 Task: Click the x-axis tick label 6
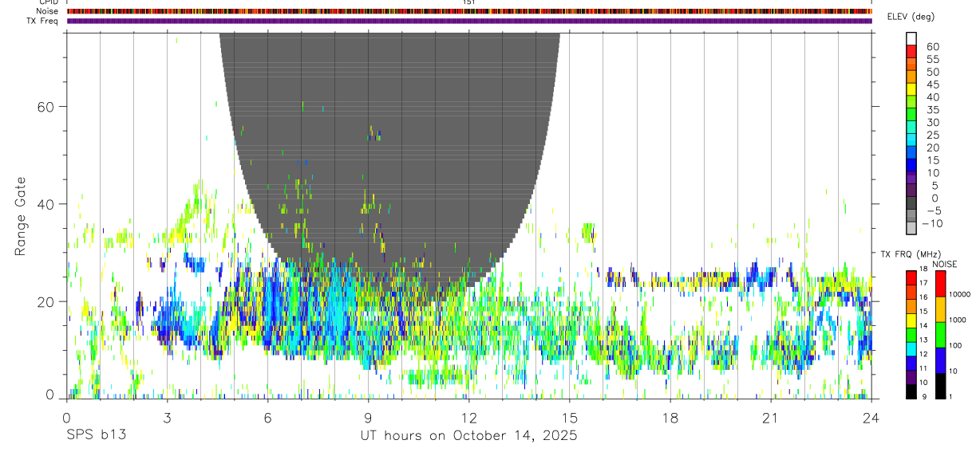(268, 417)
